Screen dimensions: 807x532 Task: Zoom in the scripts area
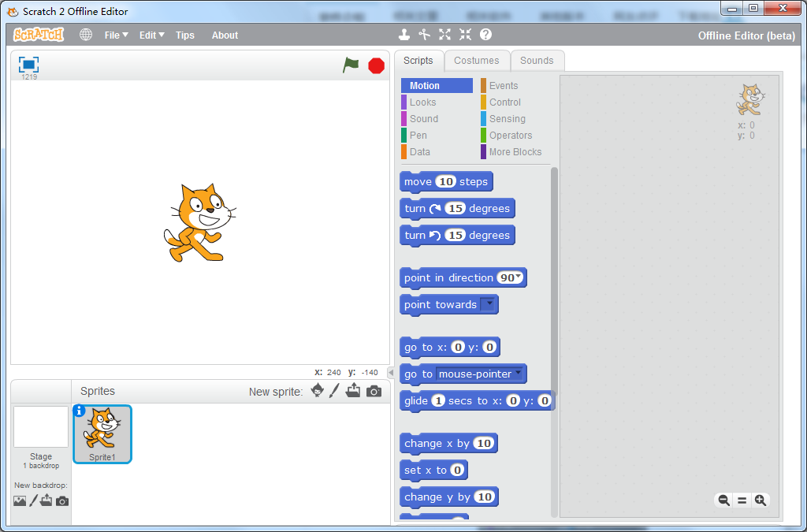pos(761,500)
